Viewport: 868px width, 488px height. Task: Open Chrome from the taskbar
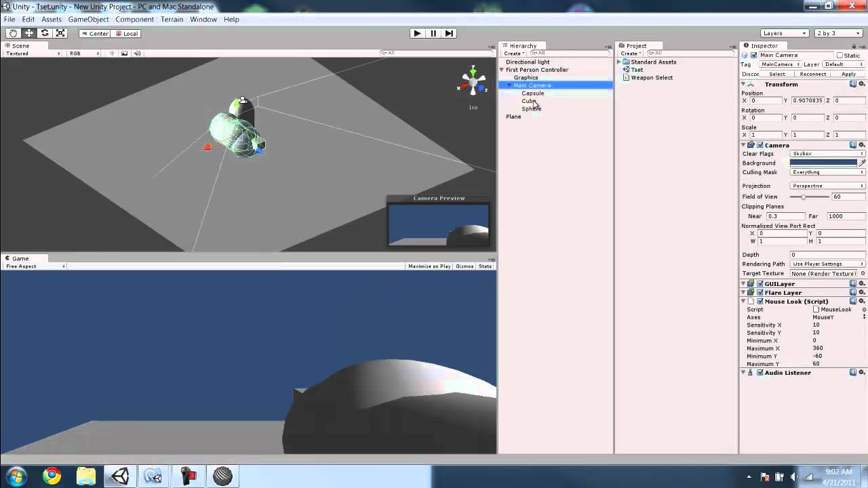click(52, 476)
